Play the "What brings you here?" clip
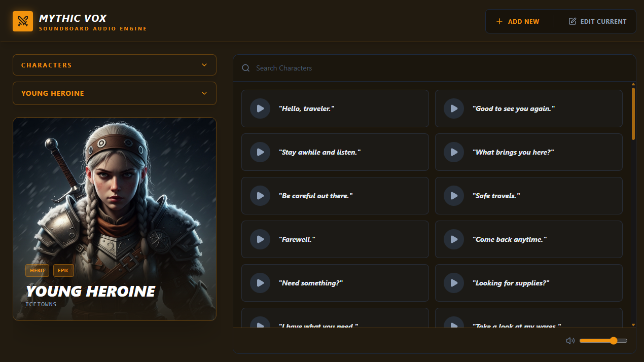The image size is (644, 362). [454, 152]
